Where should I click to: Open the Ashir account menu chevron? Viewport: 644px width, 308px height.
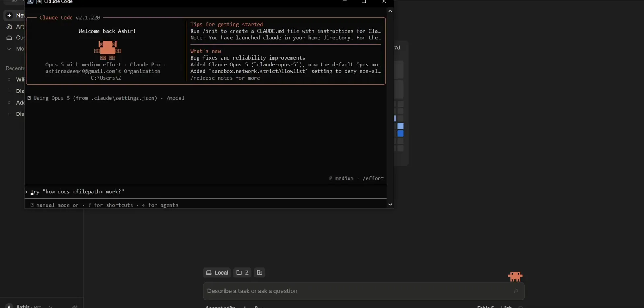(x=50, y=306)
